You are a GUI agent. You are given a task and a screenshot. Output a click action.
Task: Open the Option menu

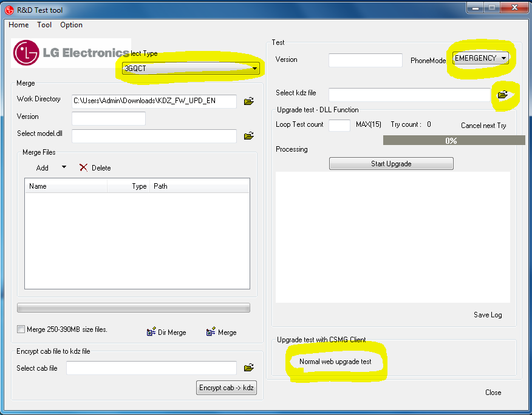71,25
